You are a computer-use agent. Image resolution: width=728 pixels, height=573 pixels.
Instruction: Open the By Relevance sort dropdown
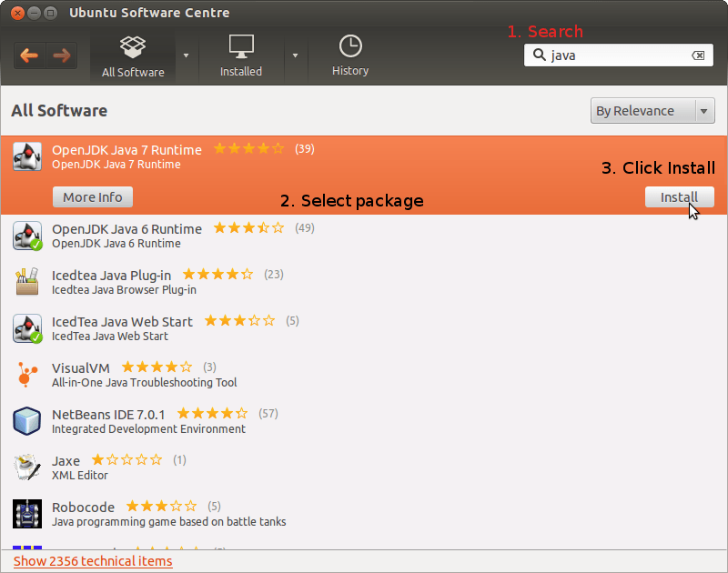tap(652, 111)
